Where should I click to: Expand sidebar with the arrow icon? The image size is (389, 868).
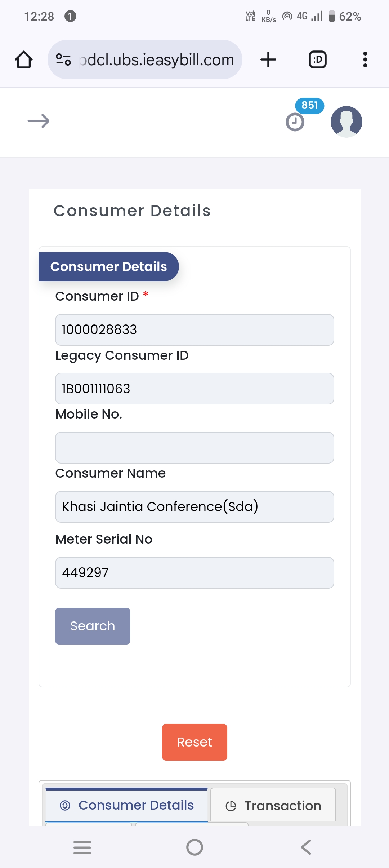(39, 121)
